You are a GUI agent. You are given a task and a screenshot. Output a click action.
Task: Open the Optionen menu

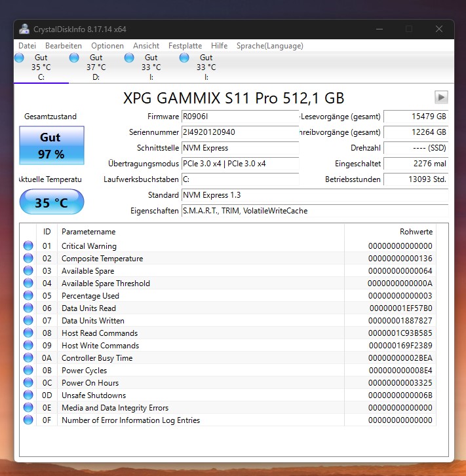[x=107, y=46]
